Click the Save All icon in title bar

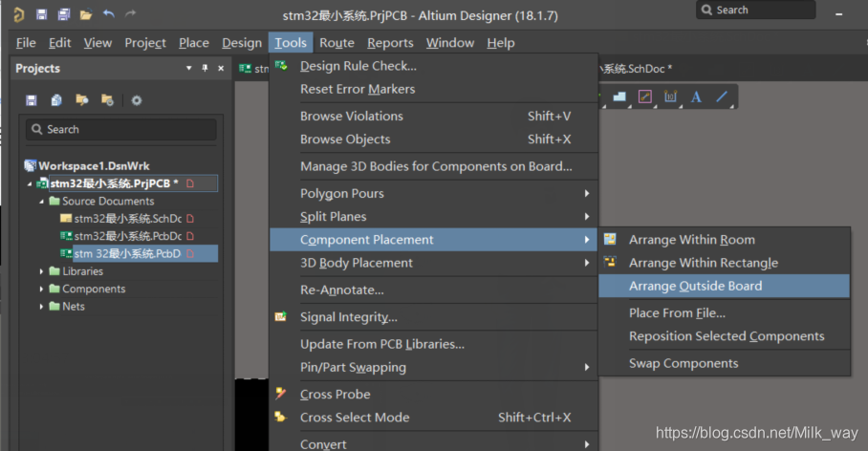tap(64, 14)
